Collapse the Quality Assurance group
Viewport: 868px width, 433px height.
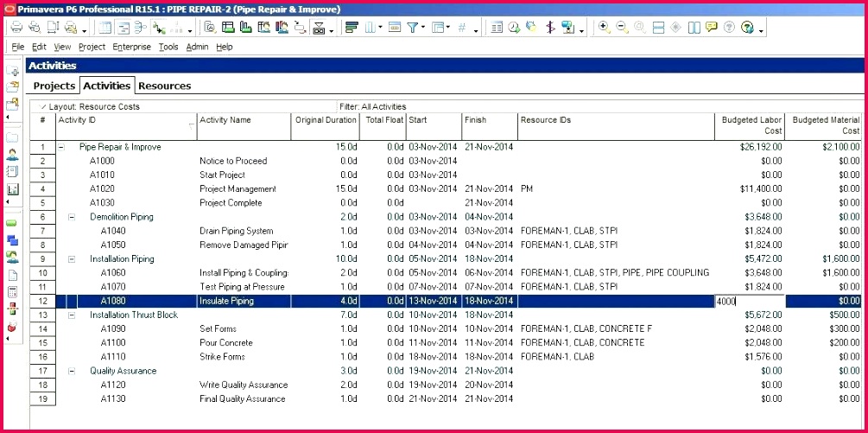click(x=72, y=371)
